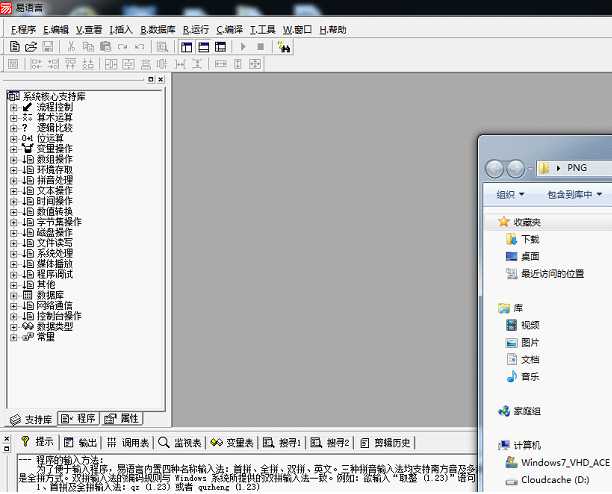Open the T.工具 menu
612x494 pixels.
[x=263, y=30]
